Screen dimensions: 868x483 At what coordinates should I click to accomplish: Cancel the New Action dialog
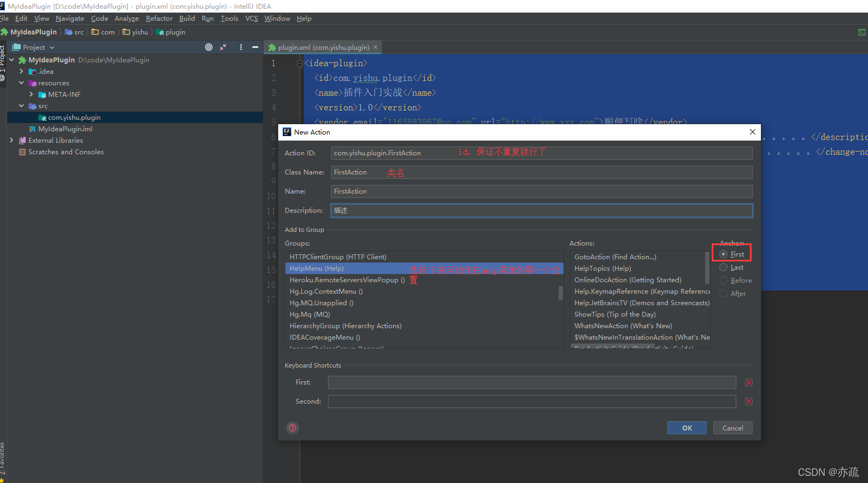tap(733, 428)
